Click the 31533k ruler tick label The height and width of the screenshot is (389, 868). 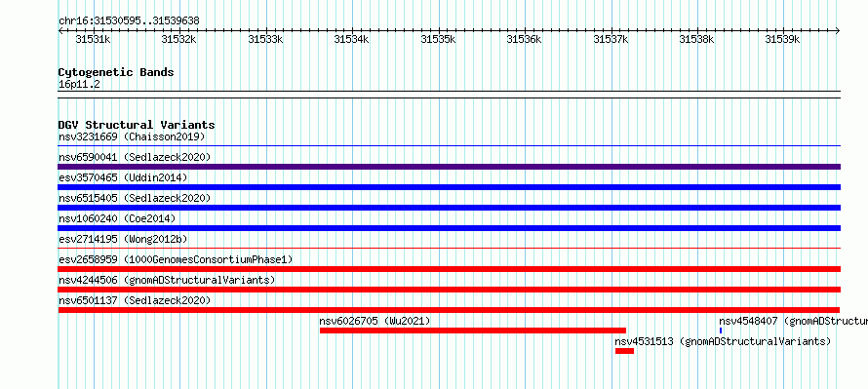(x=265, y=39)
